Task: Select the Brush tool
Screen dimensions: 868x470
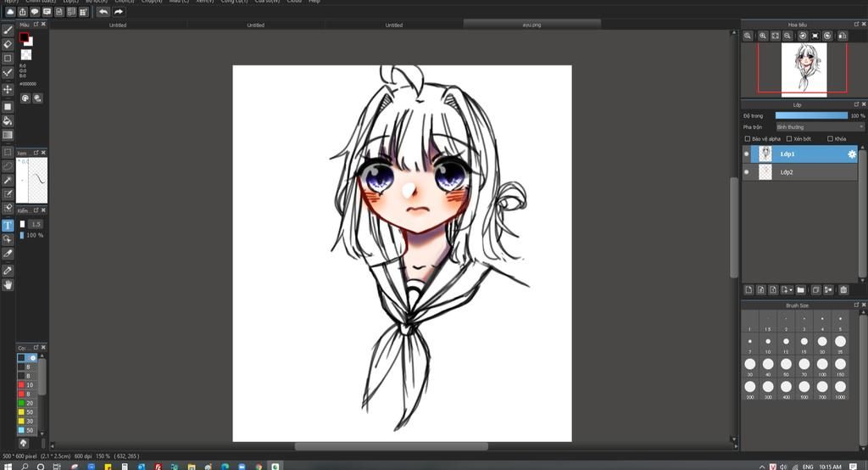Action: coord(8,30)
